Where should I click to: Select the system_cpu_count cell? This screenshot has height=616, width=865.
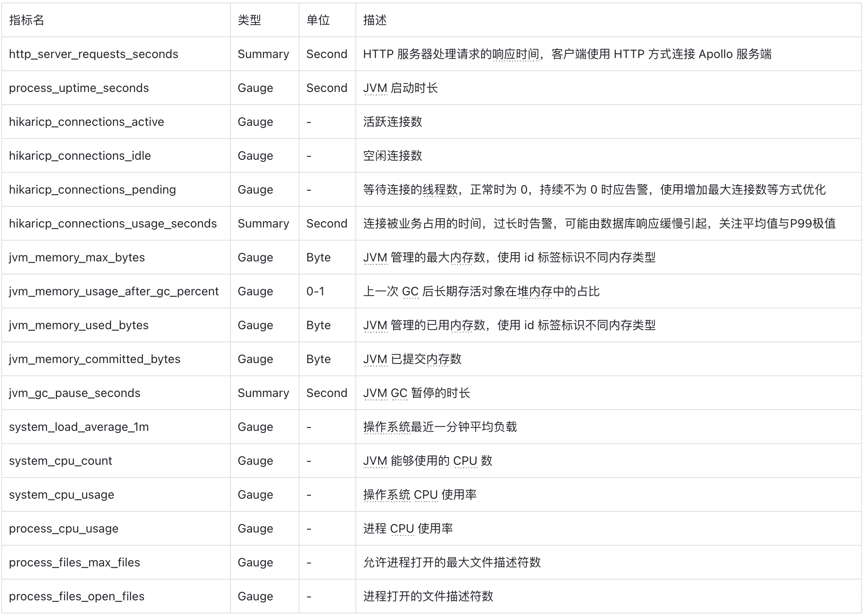click(60, 461)
